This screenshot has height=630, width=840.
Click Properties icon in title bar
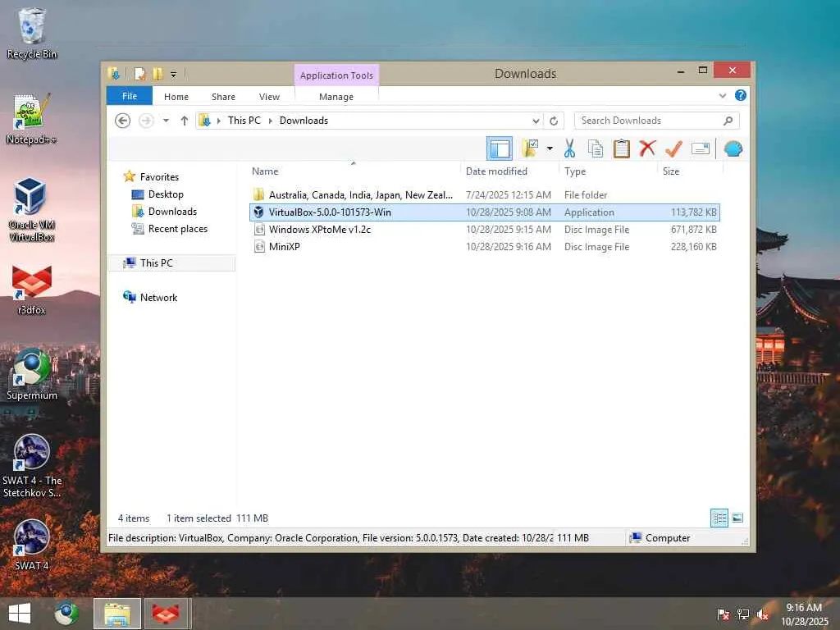coord(139,74)
